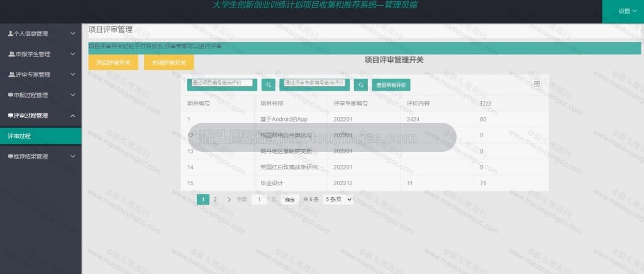The height and width of the screenshot is (274, 644).
Task: Click the 项目名称 column header
Action: tap(272, 103)
